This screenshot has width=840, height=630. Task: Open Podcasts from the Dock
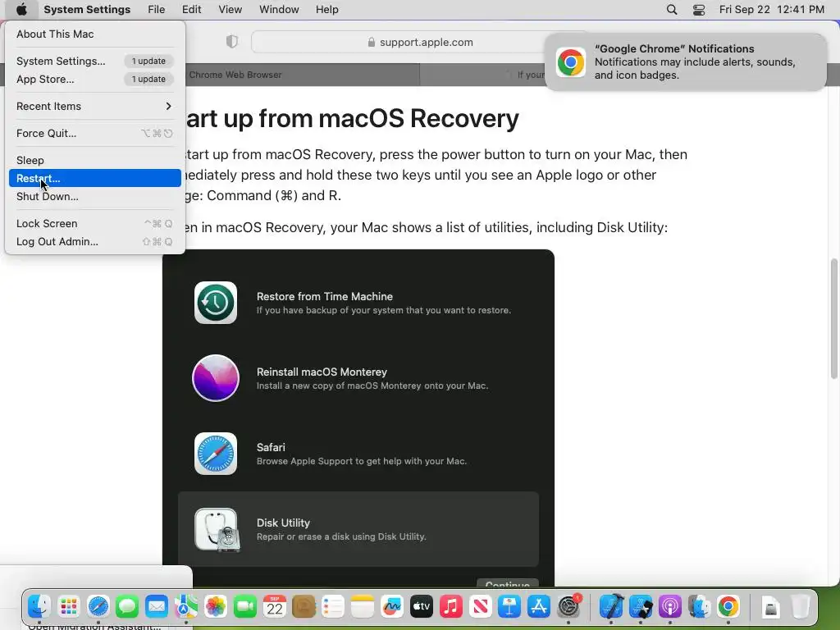pyautogui.click(x=669, y=606)
